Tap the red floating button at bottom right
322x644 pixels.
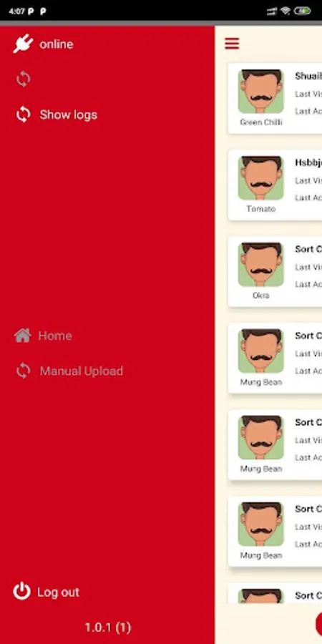point(318,623)
